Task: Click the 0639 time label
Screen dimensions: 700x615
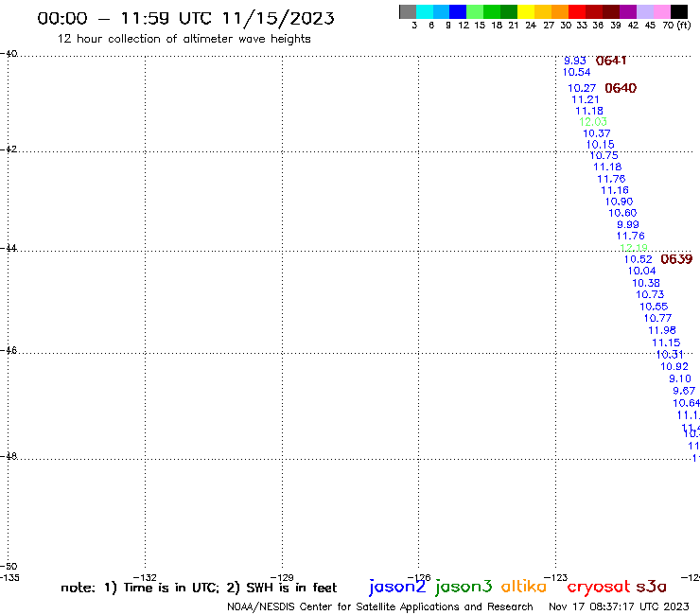Action: coord(676,259)
